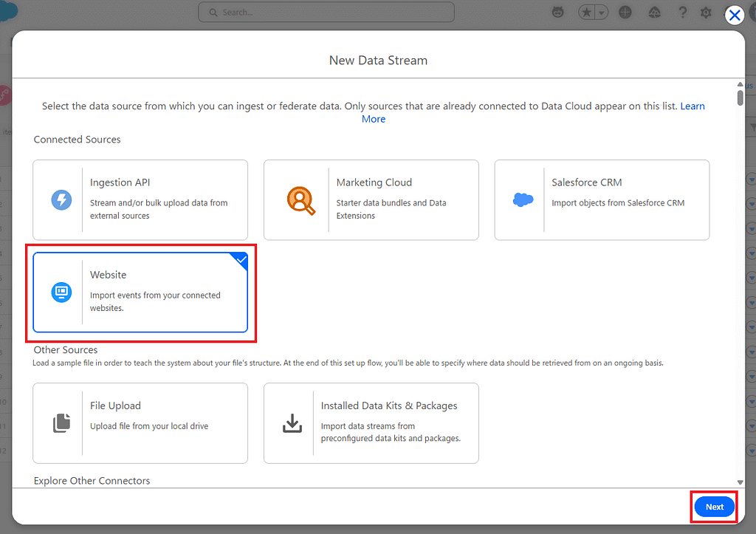Open the Help question mark icon

tap(682, 12)
